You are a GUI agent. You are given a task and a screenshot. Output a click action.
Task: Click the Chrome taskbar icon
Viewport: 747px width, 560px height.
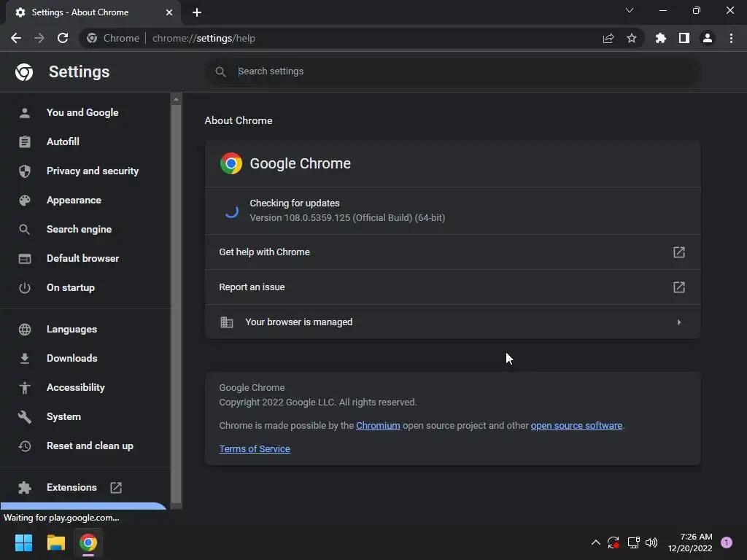(88, 542)
